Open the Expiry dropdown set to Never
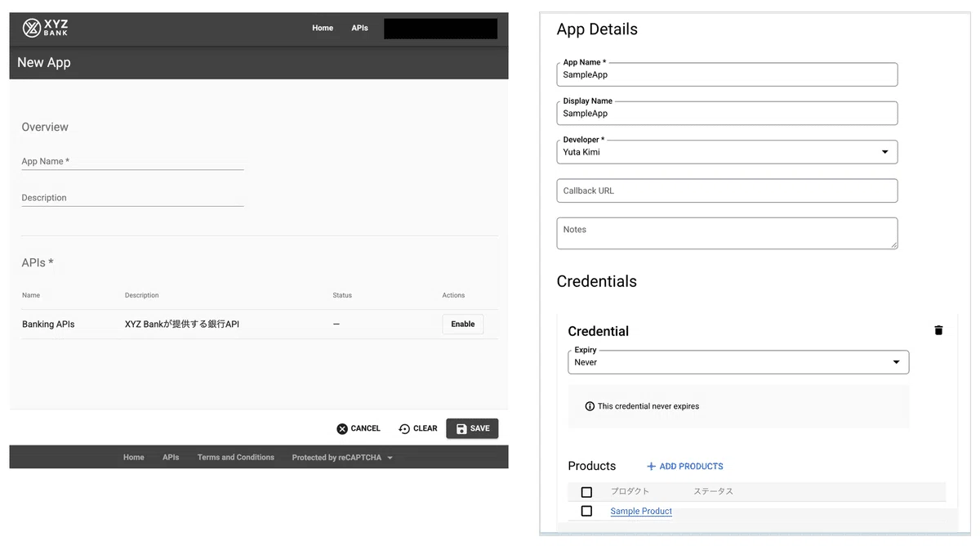 point(738,362)
